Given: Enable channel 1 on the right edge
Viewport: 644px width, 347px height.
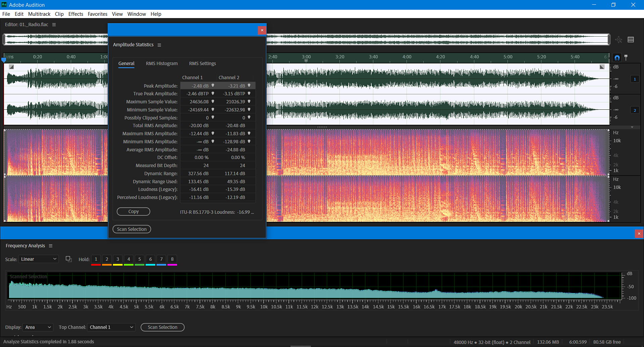Looking at the screenshot, I should (635, 79).
